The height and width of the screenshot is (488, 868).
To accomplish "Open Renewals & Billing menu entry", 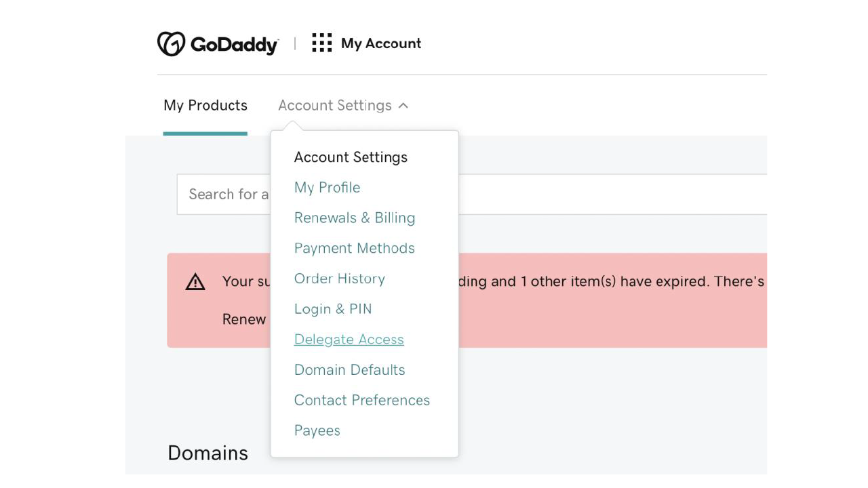I will click(x=355, y=218).
